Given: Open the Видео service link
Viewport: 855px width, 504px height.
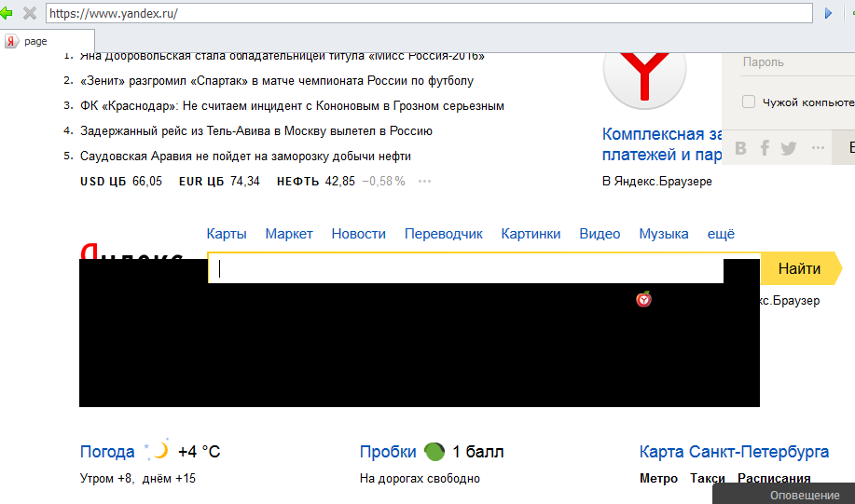Looking at the screenshot, I should click(600, 234).
